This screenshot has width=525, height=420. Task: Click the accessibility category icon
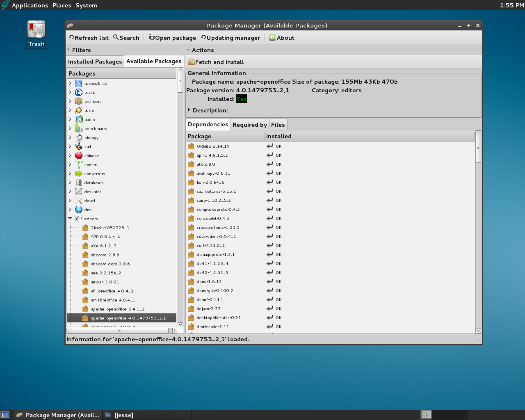click(79, 83)
